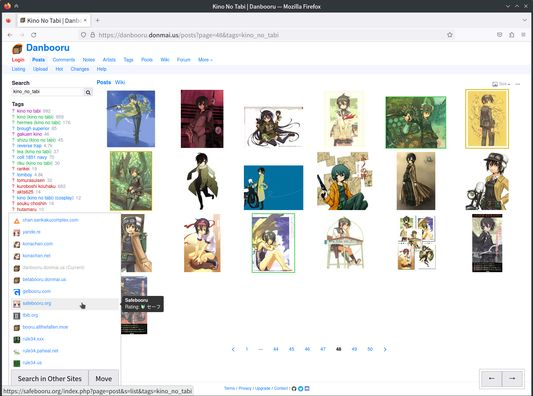Go to results page 1
Screen dimensions: 533x396
[x=247, y=349]
